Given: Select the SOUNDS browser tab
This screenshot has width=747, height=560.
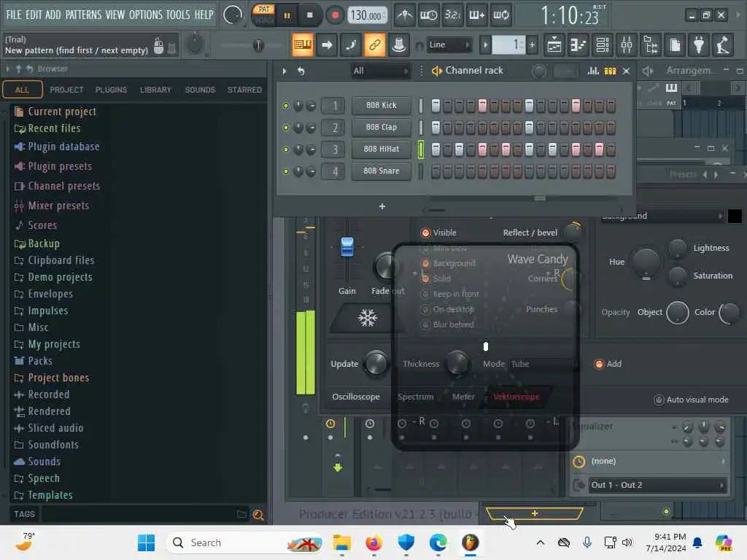Looking at the screenshot, I should coord(200,90).
